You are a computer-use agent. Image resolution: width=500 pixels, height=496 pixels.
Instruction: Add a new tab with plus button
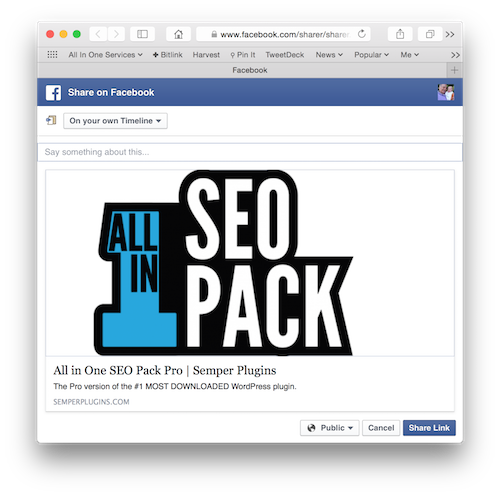[x=454, y=70]
